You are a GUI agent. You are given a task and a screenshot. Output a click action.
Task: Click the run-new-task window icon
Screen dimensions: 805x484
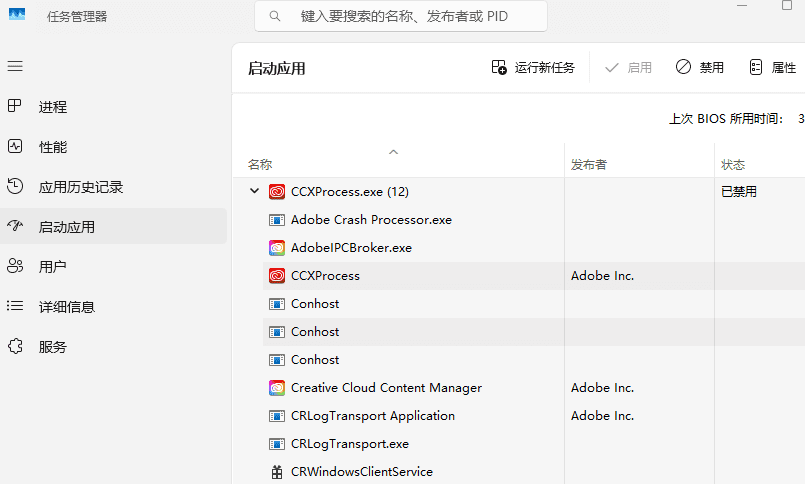(x=499, y=67)
